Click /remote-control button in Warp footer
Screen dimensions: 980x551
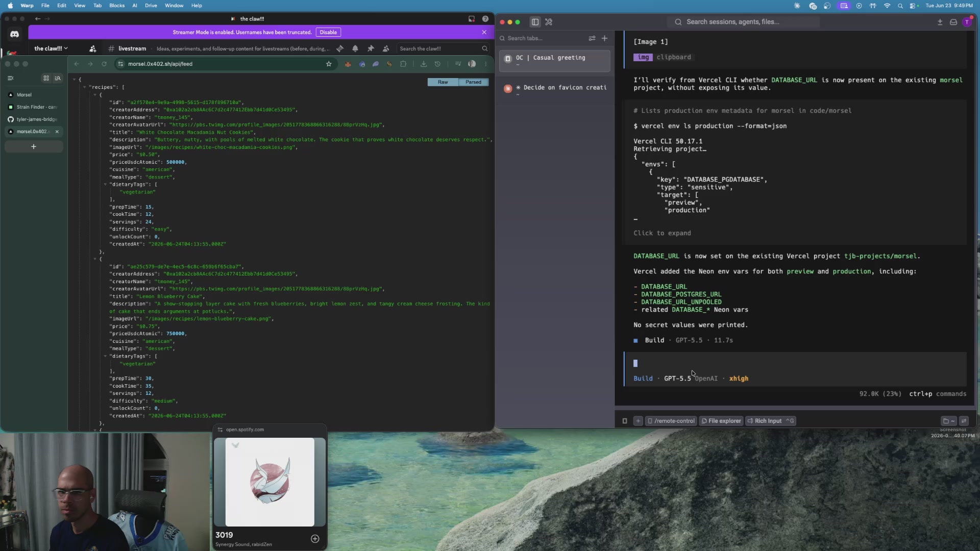point(671,421)
